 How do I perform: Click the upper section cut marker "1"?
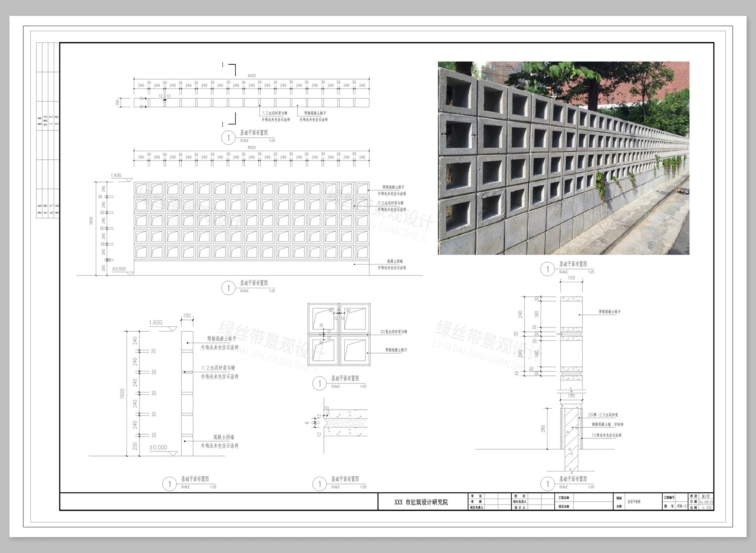tap(223, 65)
